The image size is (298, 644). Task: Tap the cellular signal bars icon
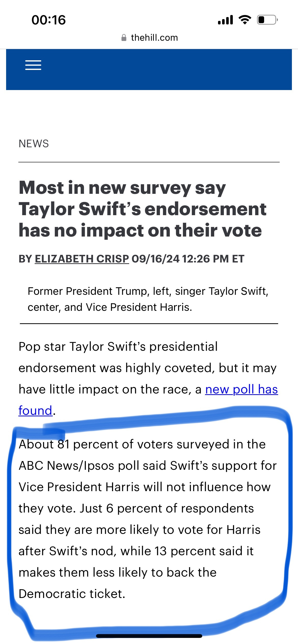[225, 20]
